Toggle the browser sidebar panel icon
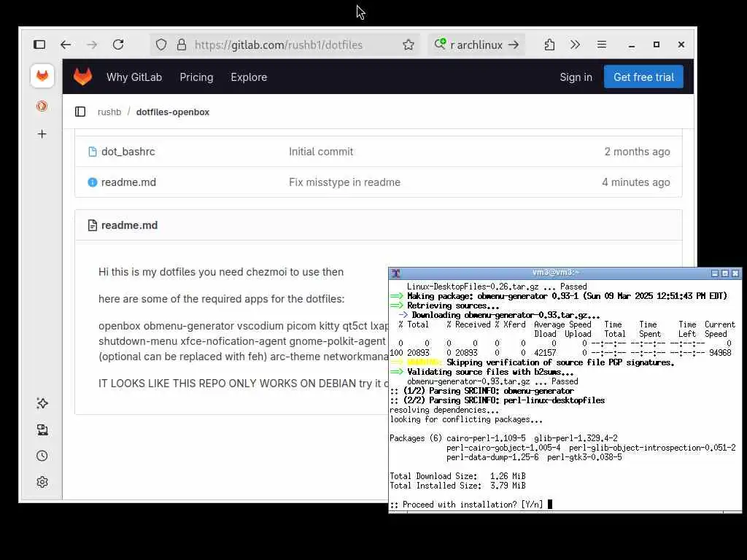 [39, 44]
